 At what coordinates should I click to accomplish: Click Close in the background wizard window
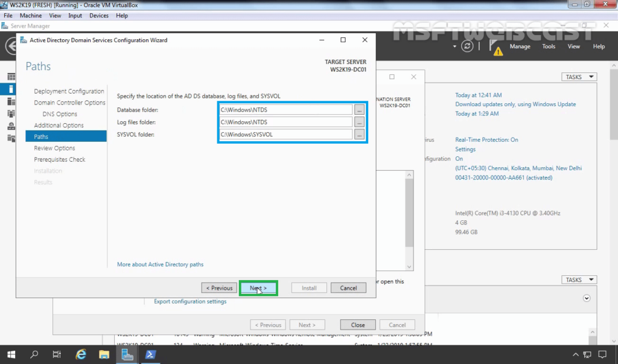(x=358, y=325)
